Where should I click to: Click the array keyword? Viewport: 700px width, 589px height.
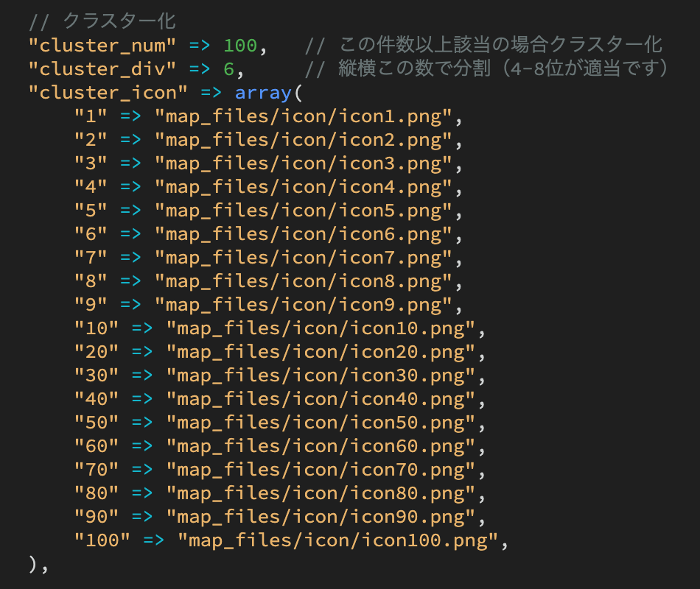[263, 93]
